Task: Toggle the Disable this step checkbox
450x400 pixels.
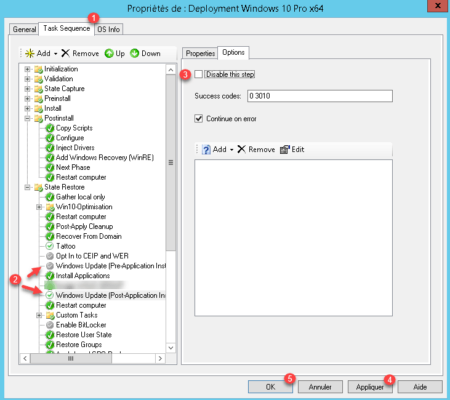Action: tap(199, 74)
